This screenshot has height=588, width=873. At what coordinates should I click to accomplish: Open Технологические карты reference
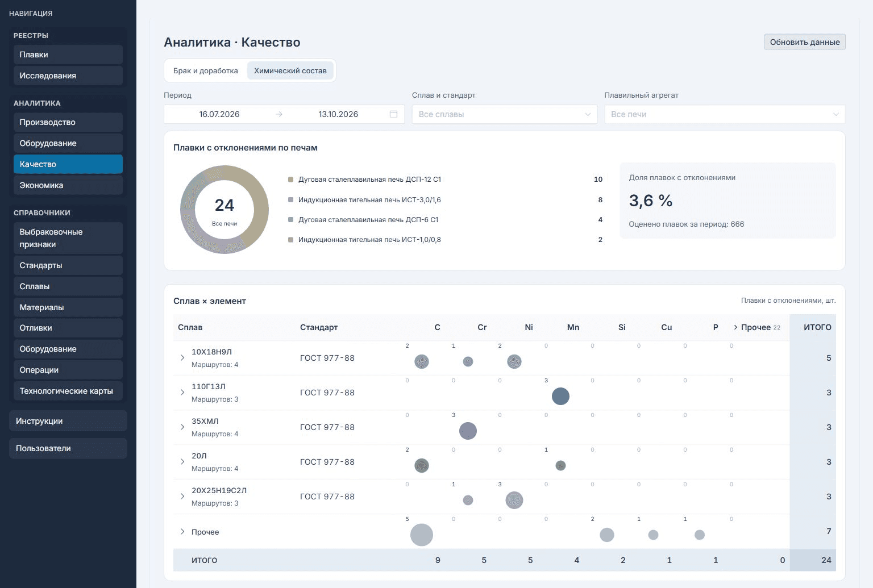68,391
